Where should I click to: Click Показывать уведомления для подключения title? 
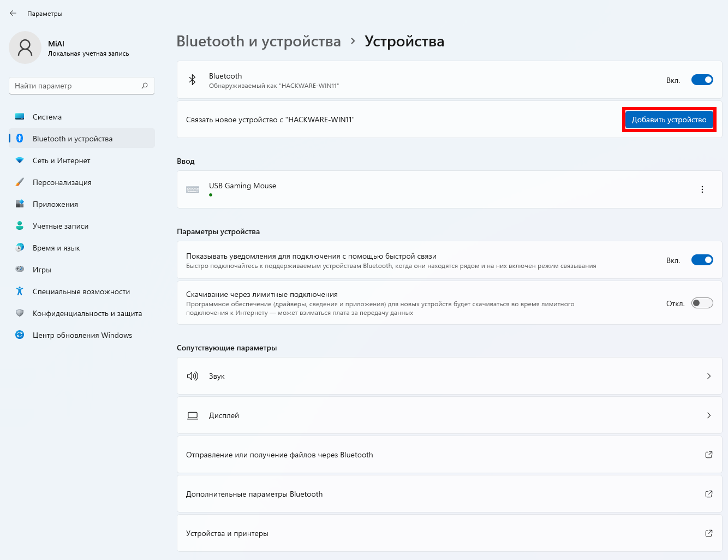click(311, 256)
